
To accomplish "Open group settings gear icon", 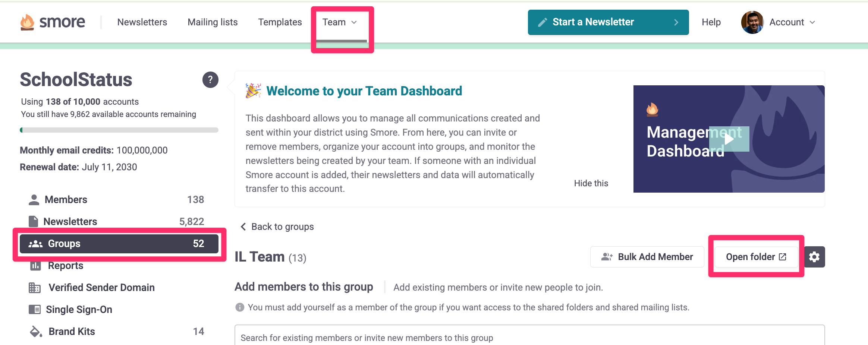I will pyautogui.click(x=814, y=257).
